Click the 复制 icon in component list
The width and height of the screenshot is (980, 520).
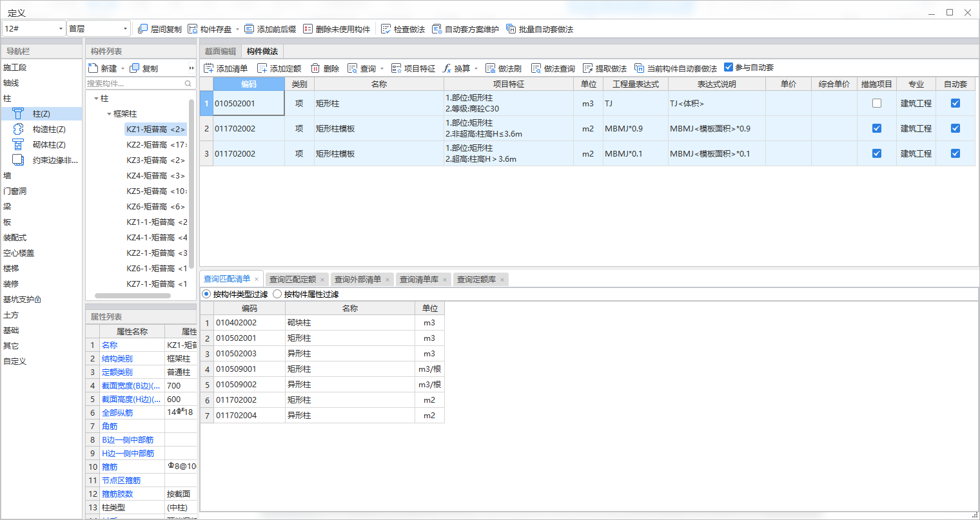(x=135, y=68)
